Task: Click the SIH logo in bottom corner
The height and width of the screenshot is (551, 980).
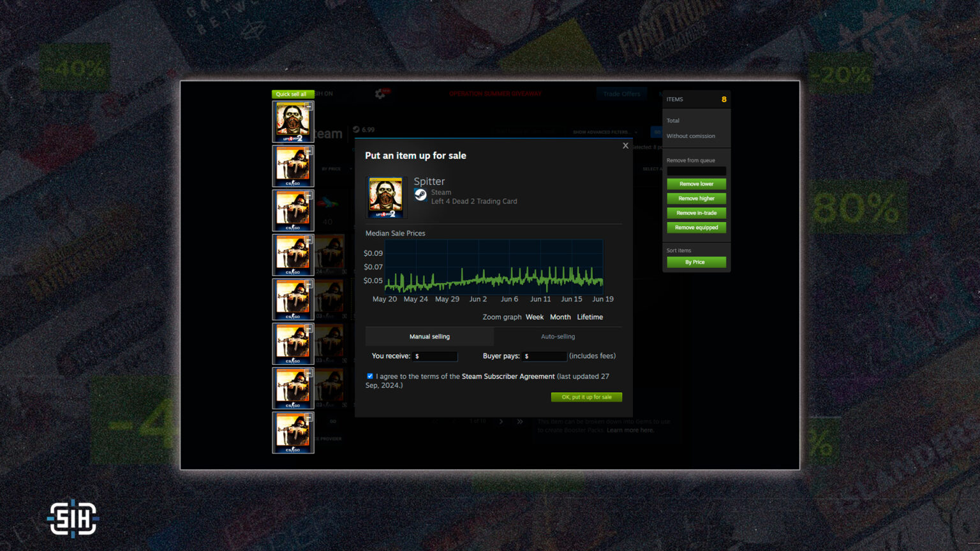Action: click(73, 518)
